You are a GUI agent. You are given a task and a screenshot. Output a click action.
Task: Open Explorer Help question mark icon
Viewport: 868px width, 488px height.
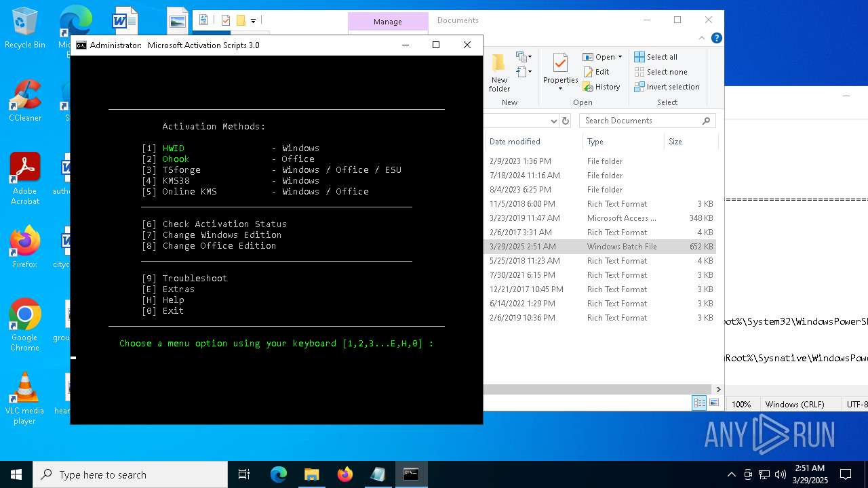pyautogui.click(x=717, y=39)
